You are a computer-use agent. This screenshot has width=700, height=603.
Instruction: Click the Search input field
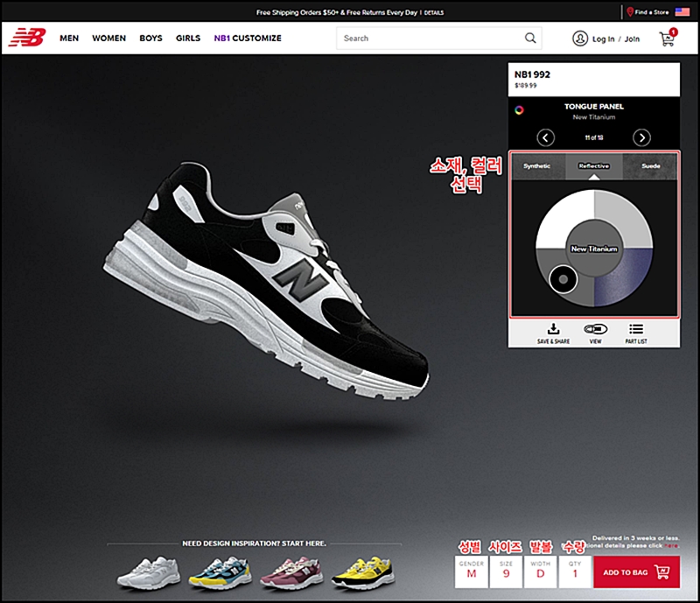coord(439,38)
